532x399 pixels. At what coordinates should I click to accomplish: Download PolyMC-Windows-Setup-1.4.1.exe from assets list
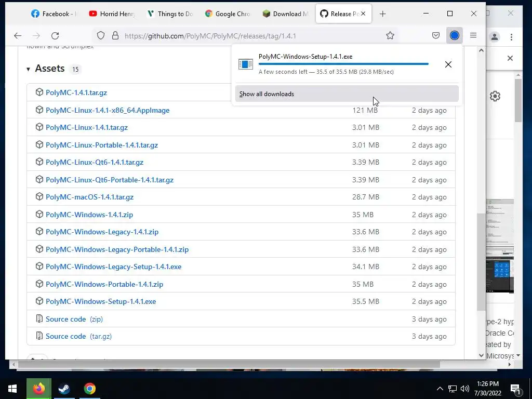[101, 302]
